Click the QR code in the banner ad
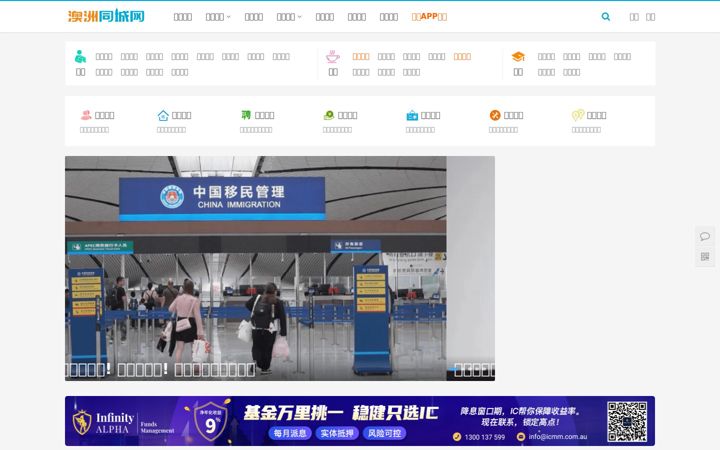Viewport: 720px width, 450px height. point(627,422)
